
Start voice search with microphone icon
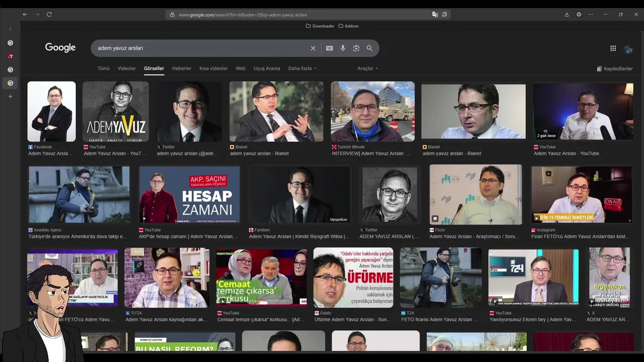tap(343, 48)
